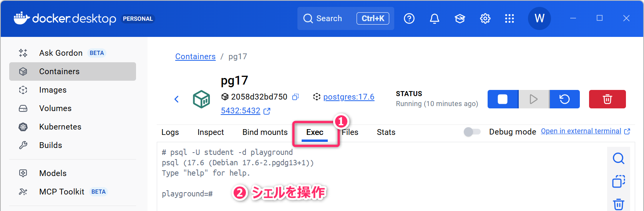This screenshot has height=211, width=644.
Task: Go back using the left chevron
Action: pyautogui.click(x=177, y=99)
